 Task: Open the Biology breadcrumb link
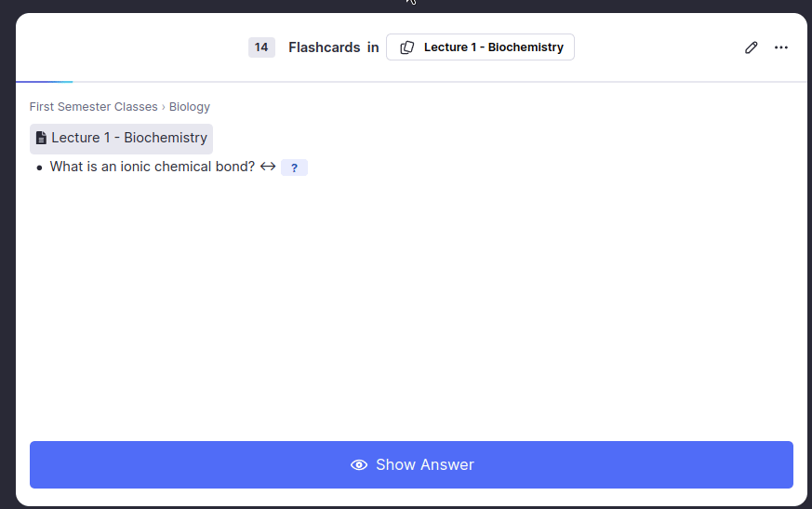tap(190, 107)
